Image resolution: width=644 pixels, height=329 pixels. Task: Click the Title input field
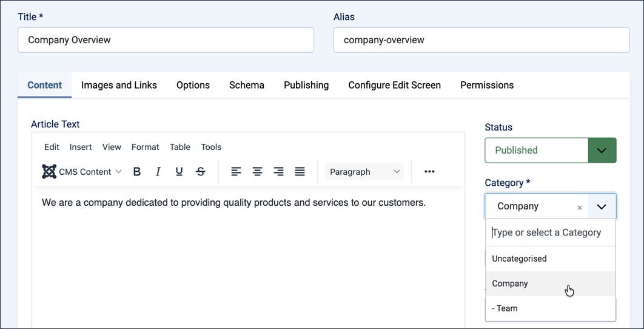[x=166, y=40]
